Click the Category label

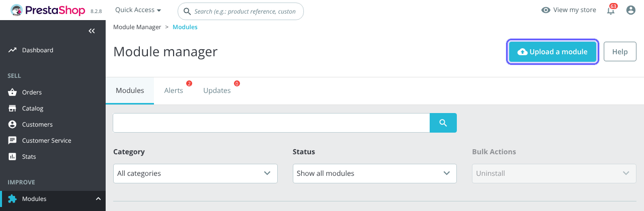[x=129, y=152]
